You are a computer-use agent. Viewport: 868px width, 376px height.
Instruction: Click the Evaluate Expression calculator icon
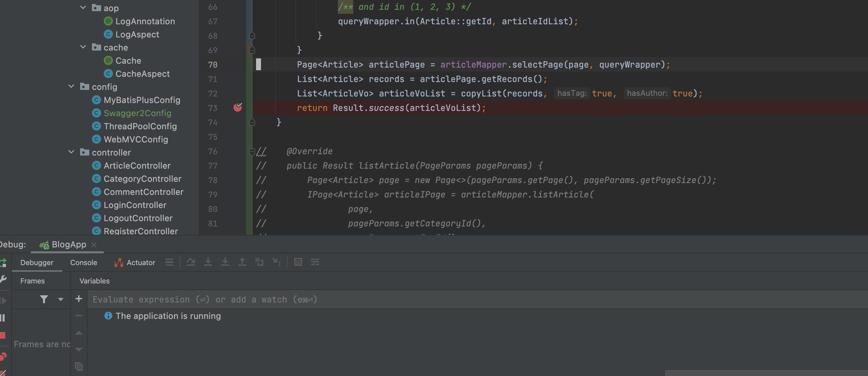(297, 262)
